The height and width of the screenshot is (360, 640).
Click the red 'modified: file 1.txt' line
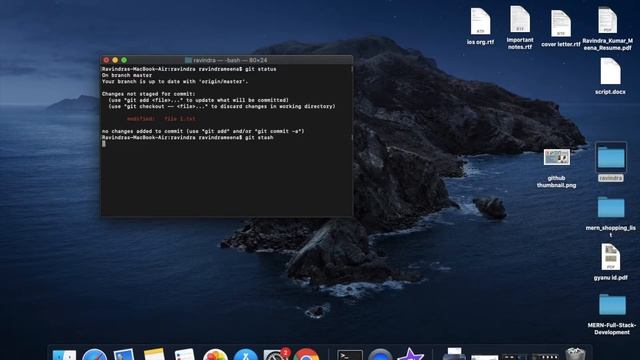161,119
